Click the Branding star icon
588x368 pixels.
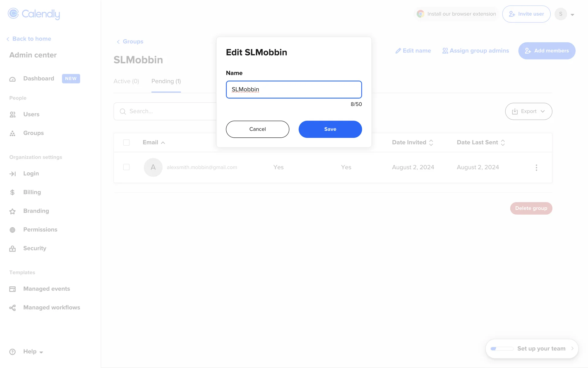point(13,211)
